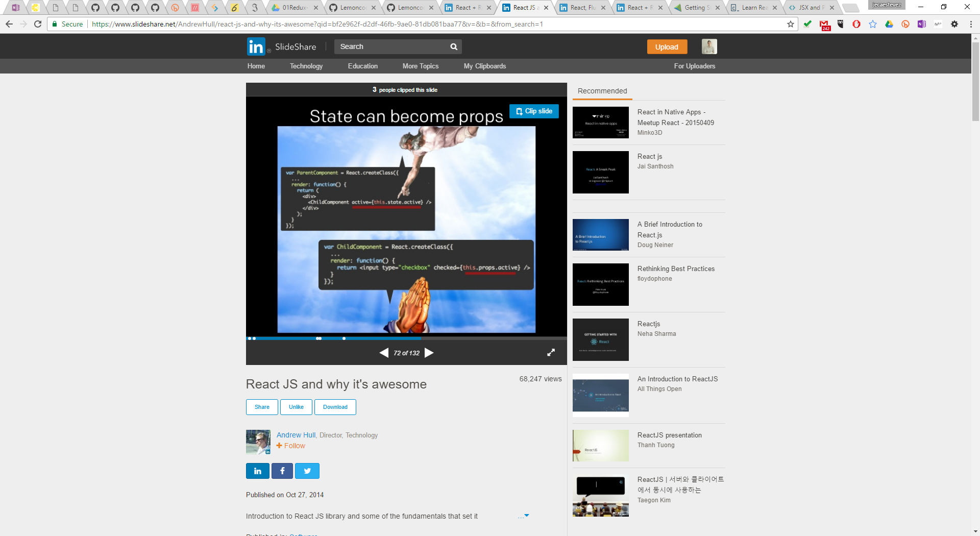Go to next slide arrow

point(429,353)
